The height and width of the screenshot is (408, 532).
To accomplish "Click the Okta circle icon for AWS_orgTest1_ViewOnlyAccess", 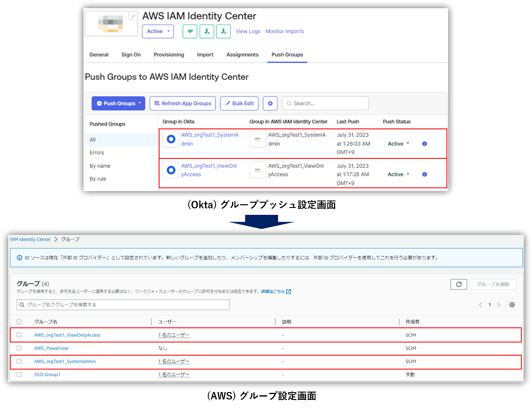I will [171, 170].
